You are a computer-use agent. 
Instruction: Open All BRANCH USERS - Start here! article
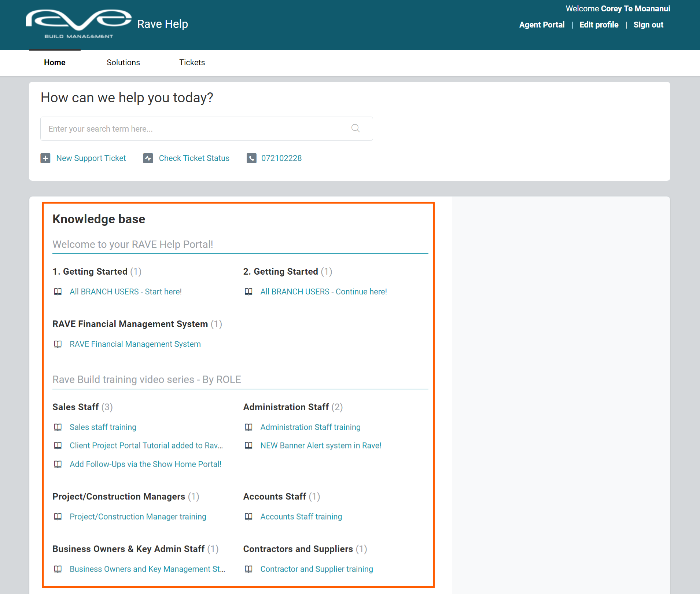126,292
